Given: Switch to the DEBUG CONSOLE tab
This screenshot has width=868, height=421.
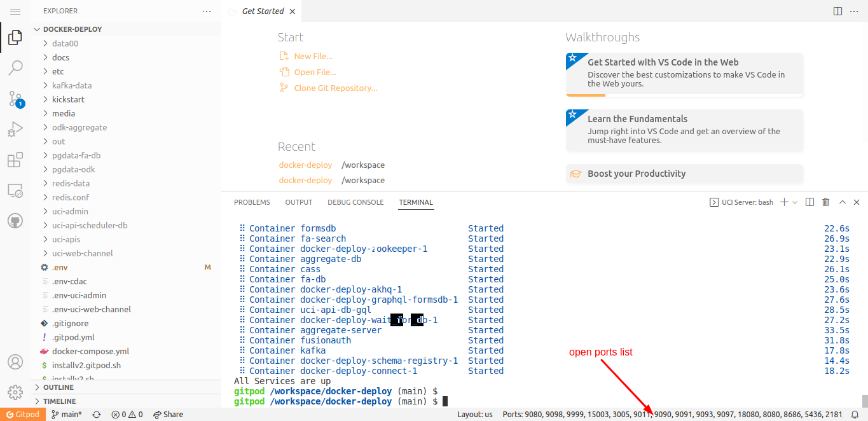Looking at the screenshot, I should (x=355, y=202).
